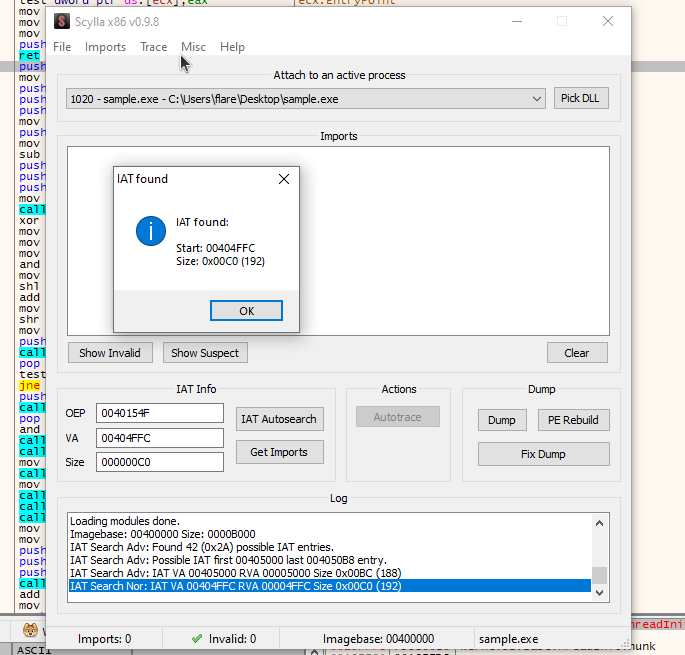This screenshot has height=655, width=685.
Task: Click the log scrollbar thumb
Action: (x=599, y=575)
